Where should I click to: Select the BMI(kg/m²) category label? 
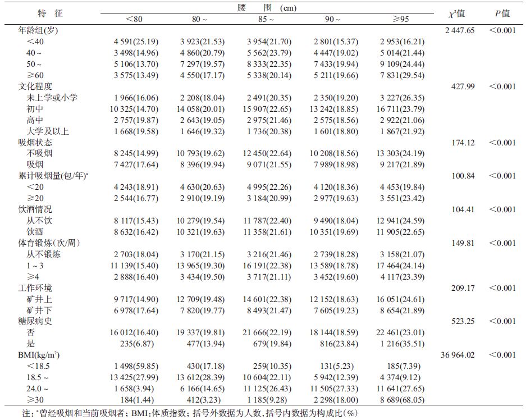tap(40, 355)
